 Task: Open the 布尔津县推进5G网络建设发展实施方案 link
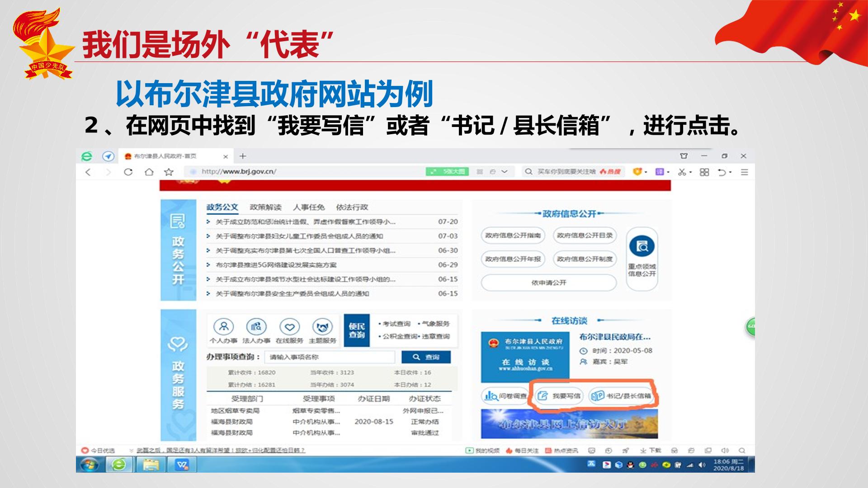click(276, 265)
